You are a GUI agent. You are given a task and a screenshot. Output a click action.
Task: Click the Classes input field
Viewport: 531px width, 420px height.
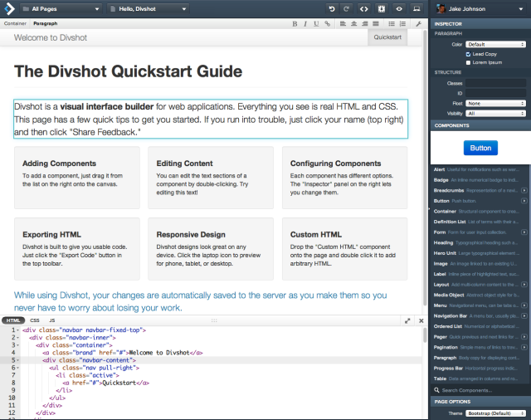(496, 83)
